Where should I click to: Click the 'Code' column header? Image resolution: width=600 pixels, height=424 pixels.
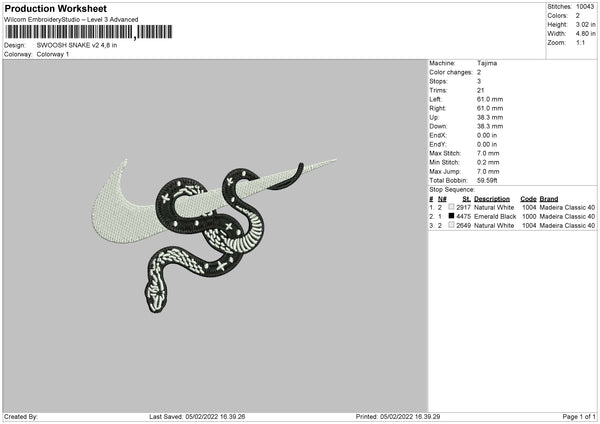pos(528,199)
